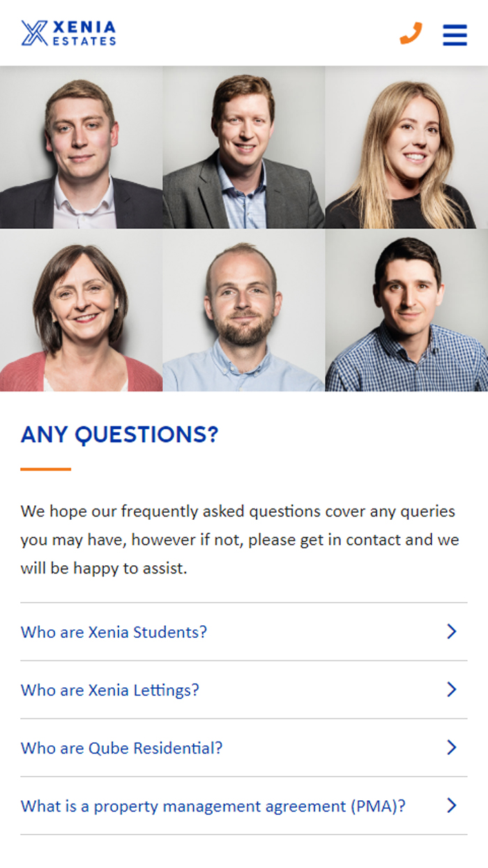Open the property management agreement (PMA) question

[213, 806]
